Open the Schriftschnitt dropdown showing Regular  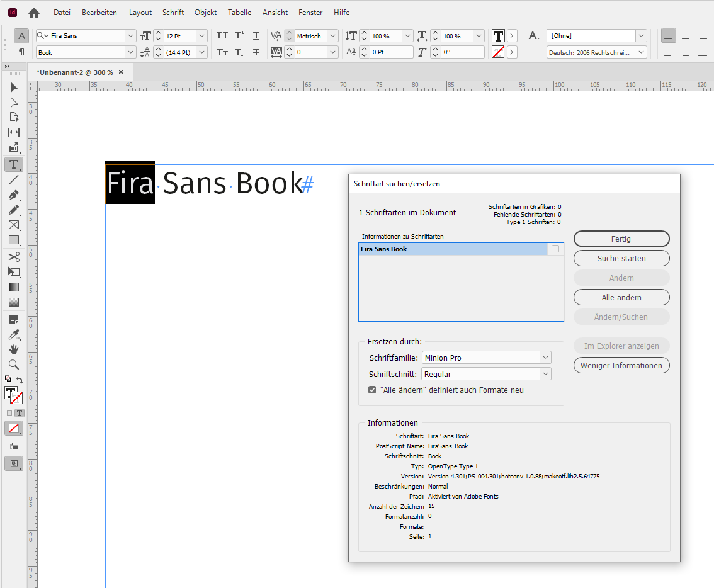point(545,373)
